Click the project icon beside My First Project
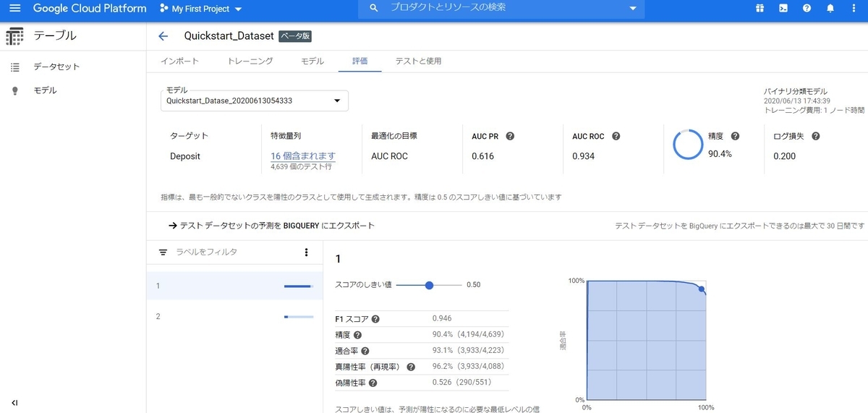The height and width of the screenshot is (413, 868). tap(163, 9)
